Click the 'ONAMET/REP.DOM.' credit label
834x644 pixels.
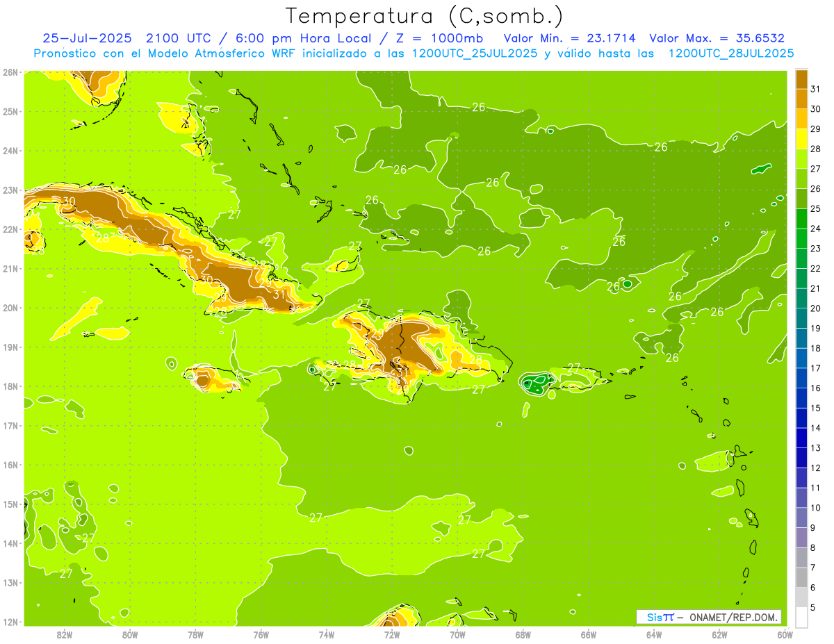[x=732, y=617]
